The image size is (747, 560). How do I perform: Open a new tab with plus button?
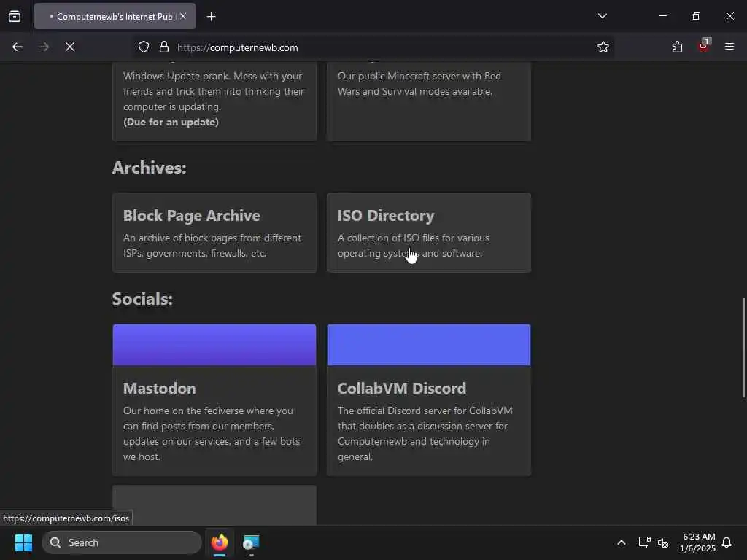[211, 17]
